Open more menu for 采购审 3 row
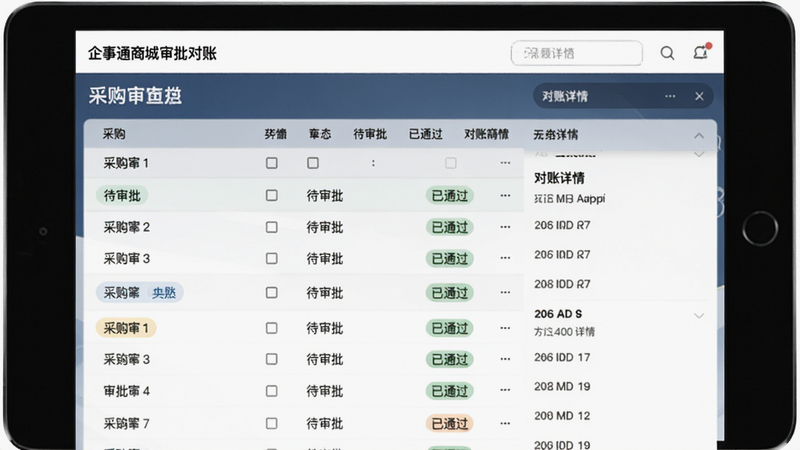Image resolution: width=800 pixels, height=450 pixels. (505, 258)
